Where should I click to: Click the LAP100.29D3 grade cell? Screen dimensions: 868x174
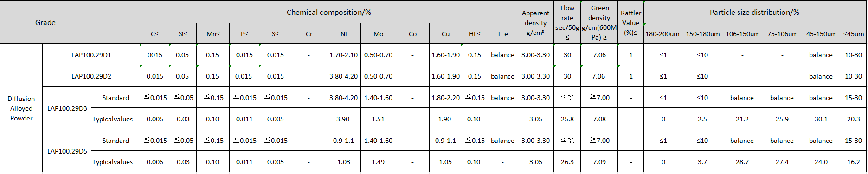tap(67, 108)
